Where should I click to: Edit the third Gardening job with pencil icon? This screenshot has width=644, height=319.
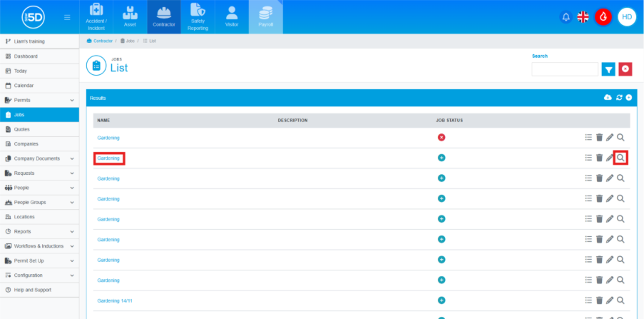tap(610, 178)
